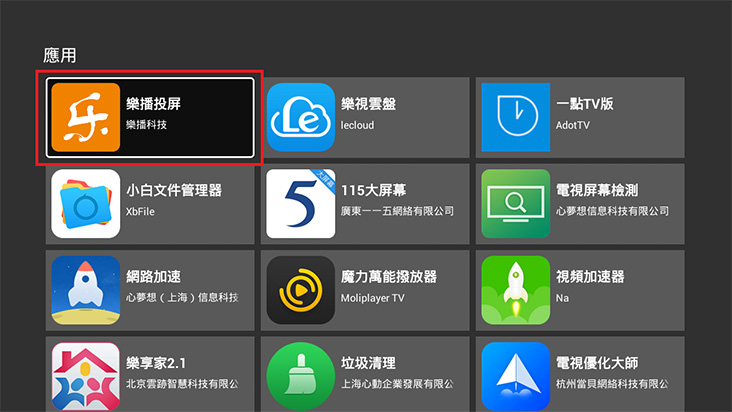The image size is (732, 412).
Task: Open the 魔力萬能撥放器 yellow play icon
Action: click(301, 290)
